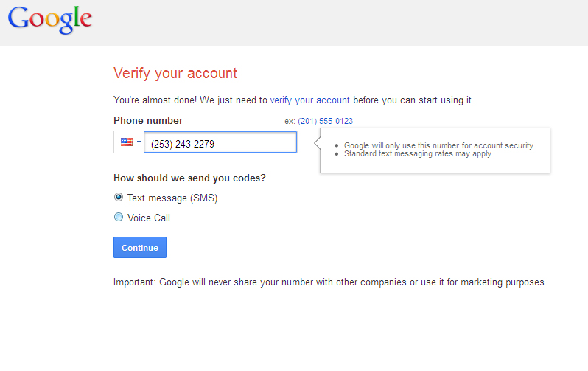Click the "Voice Call" label text
Image resolution: width=588 pixels, height=371 pixels.
pyautogui.click(x=149, y=218)
